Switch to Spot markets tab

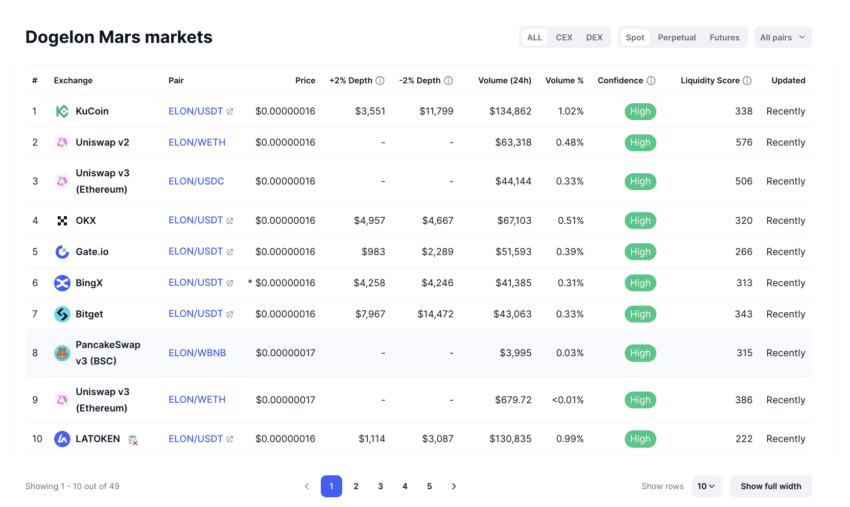click(635, 37)
